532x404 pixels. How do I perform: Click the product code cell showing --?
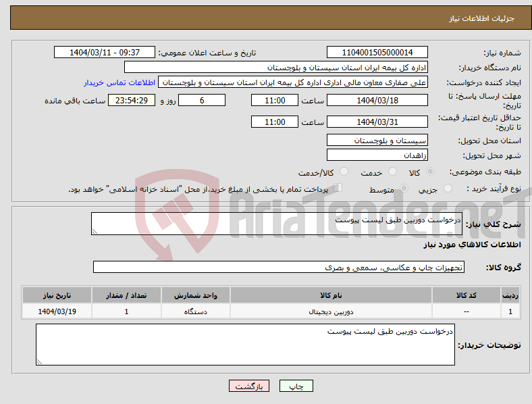tap(467, 311)
